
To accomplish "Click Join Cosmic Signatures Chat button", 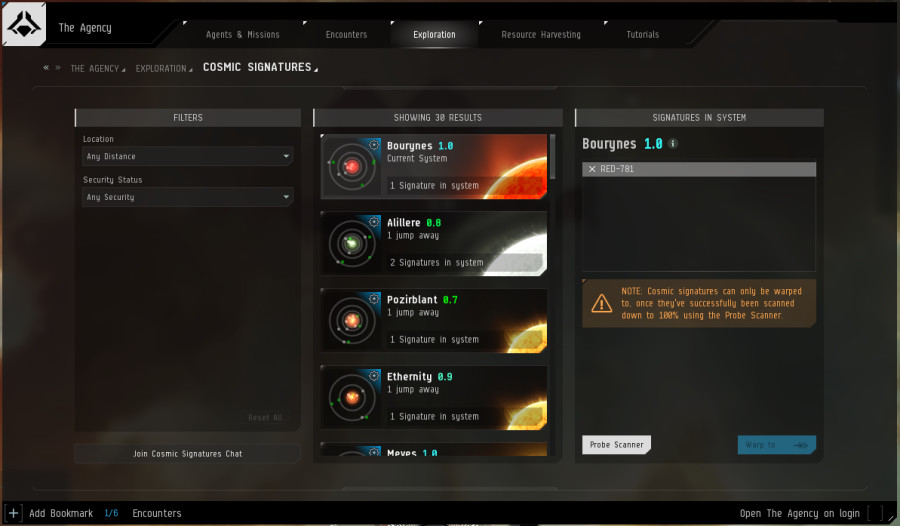I will [x=188, y=454].
